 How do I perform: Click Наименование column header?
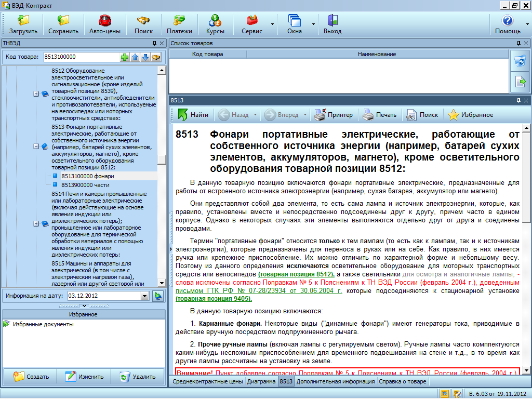click(x=377, y=54)
